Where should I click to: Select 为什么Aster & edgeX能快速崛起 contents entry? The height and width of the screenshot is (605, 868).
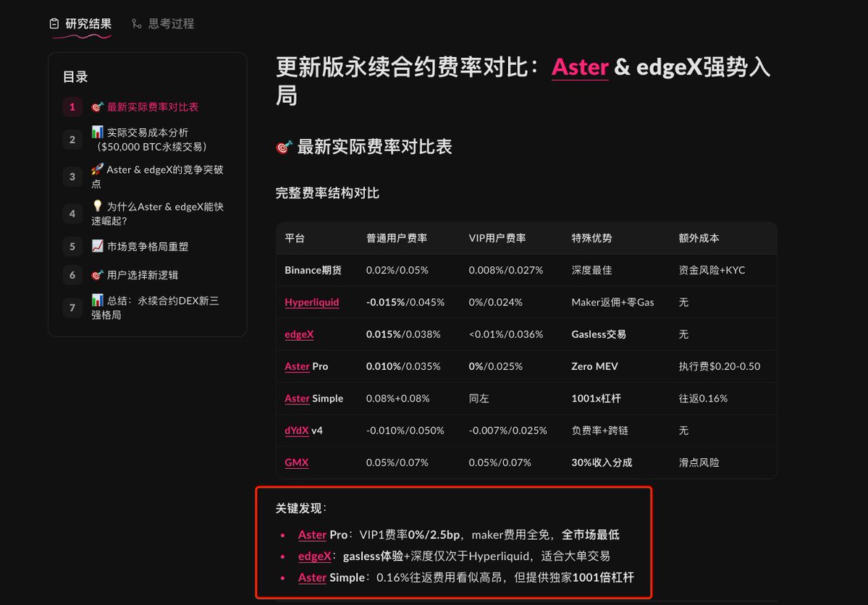click(x=158, y=213)
